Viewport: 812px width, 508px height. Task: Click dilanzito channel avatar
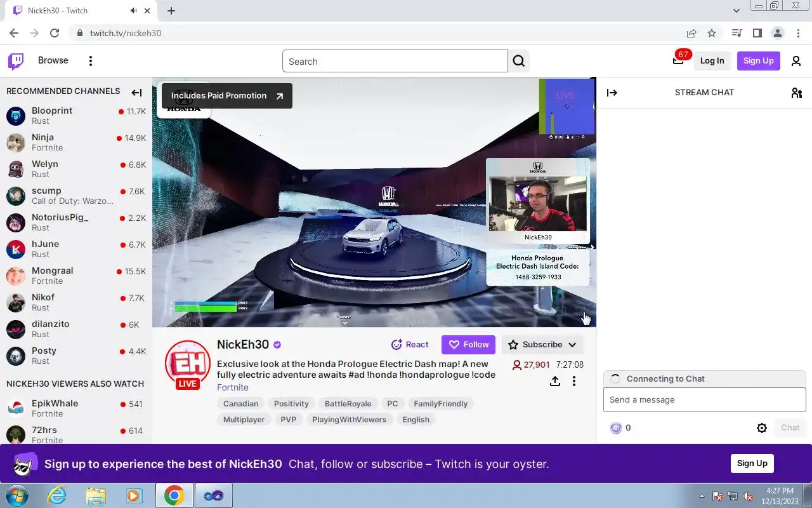click(x=16, y=329)
